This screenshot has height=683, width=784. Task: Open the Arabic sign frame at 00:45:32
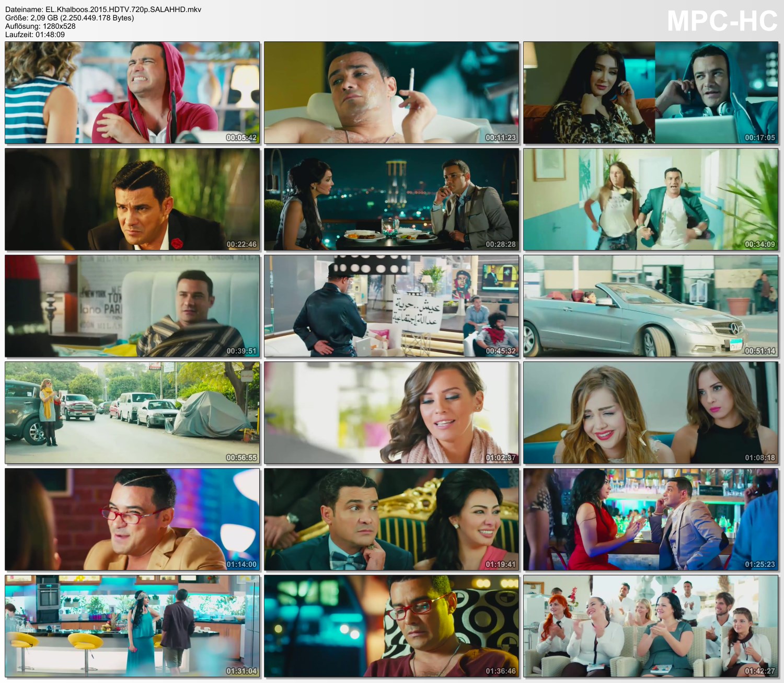click(391, 306)
